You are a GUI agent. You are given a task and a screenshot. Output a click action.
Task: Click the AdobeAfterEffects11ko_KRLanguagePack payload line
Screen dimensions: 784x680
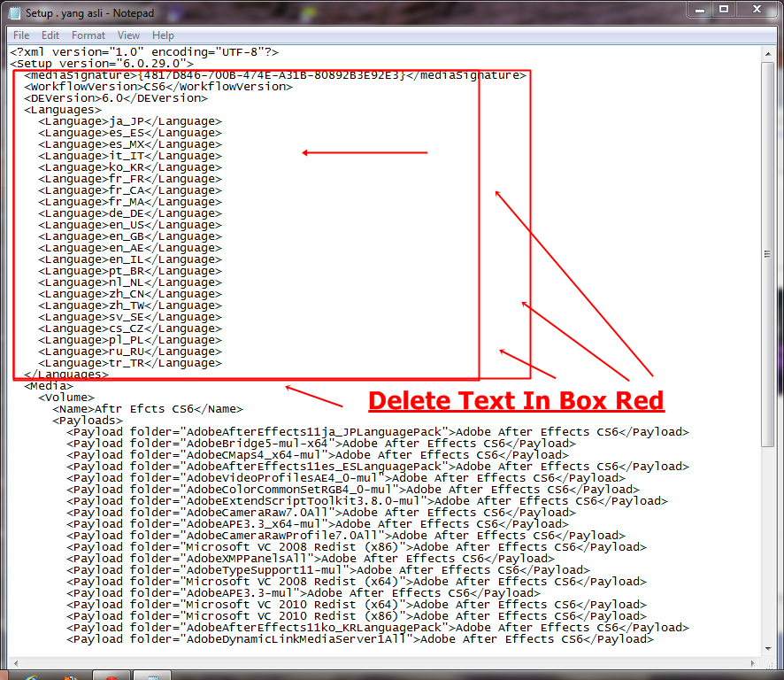tap(378, 628)
